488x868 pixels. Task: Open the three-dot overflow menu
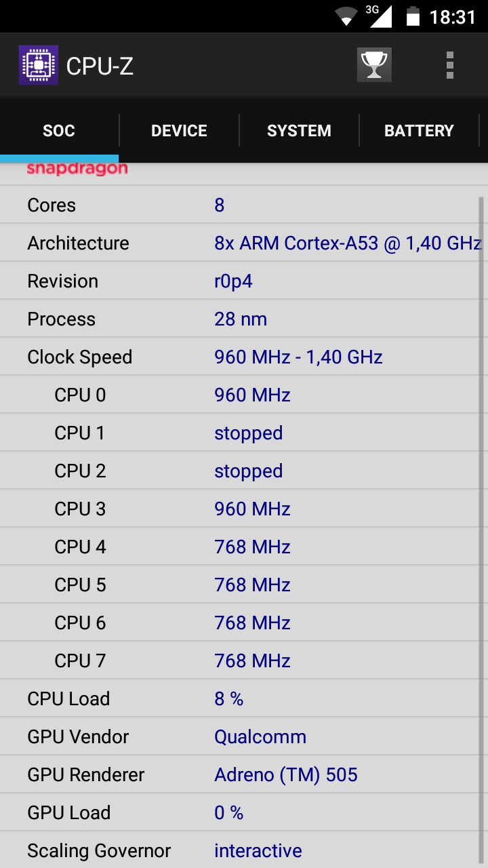pos(449,65)
